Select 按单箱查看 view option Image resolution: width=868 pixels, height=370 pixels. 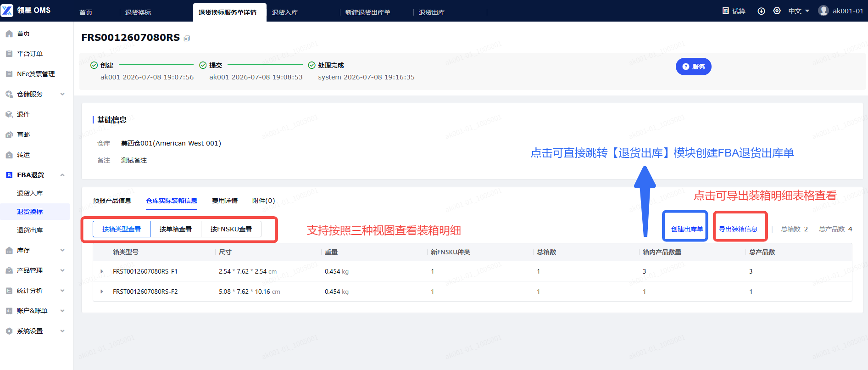pos(176,229)
